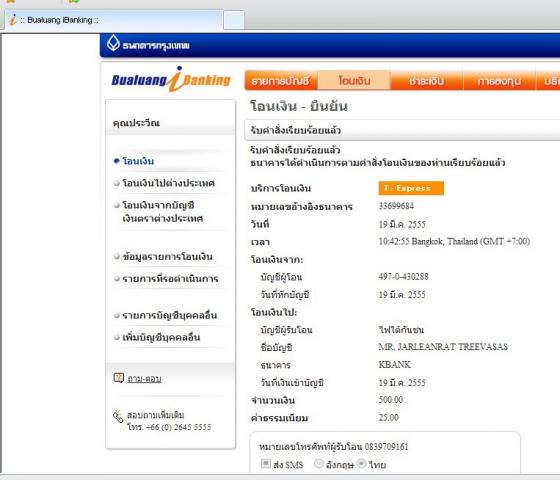Image resolution: width=560 pixels, height=480 pixels.
Task: Open the รายการบัญชี menu tab
Action: tap(281, 81)
